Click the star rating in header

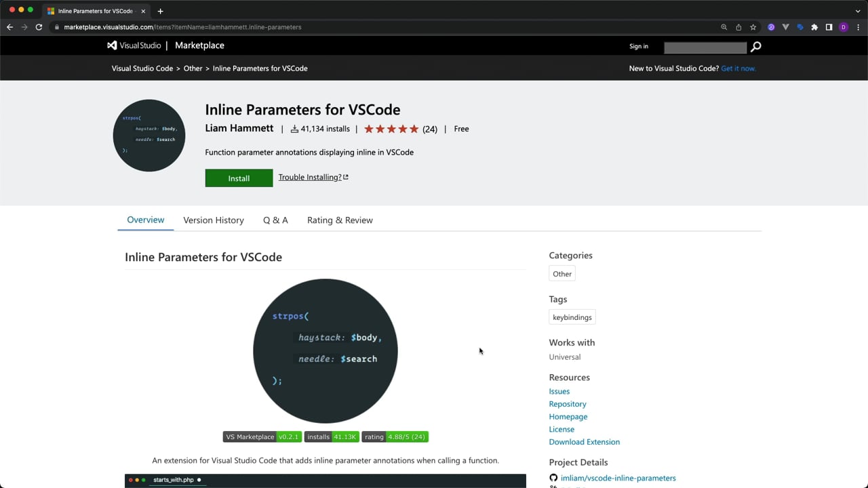pyautogui.click(x=391, y=129)
